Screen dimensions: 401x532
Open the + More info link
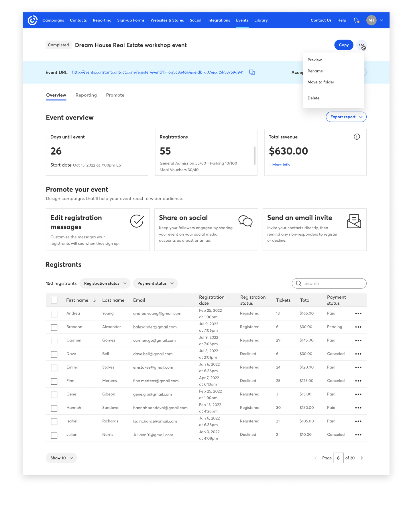(279, 165)
